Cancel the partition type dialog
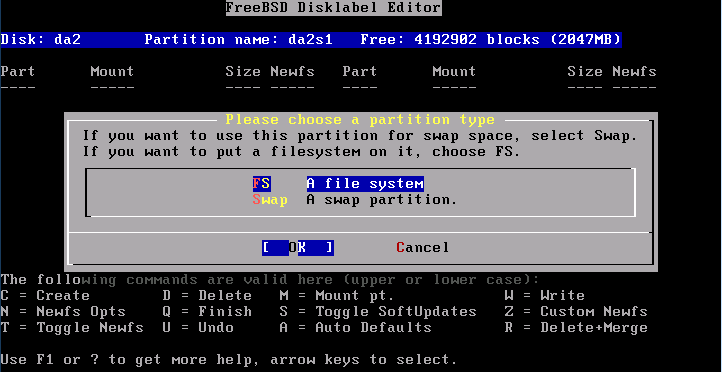This screenshot has height=372, width=722. [423, 248]
